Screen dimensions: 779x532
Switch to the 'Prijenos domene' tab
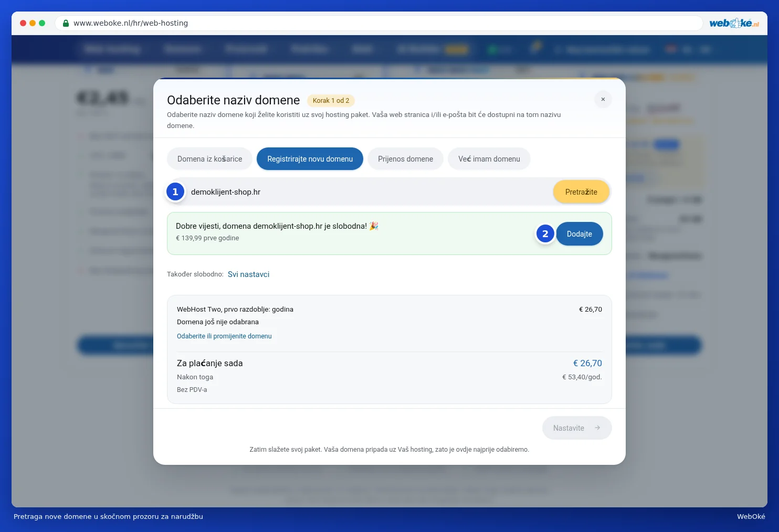click(405, 159)
